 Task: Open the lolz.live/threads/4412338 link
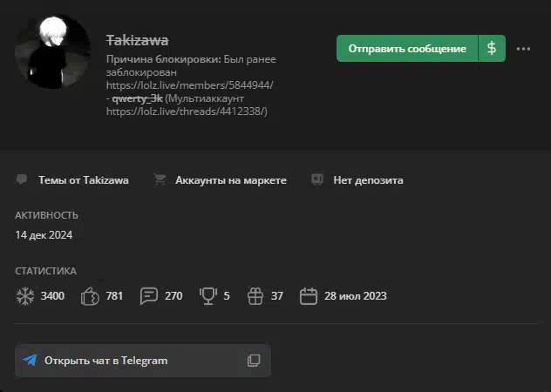(x=186, y=112)
